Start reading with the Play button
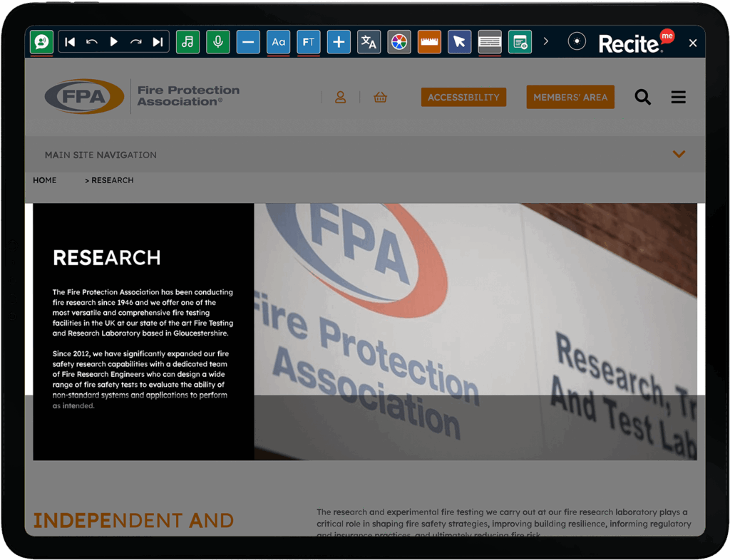The width and height of the screenshot is (730, 560). [113, 42]
